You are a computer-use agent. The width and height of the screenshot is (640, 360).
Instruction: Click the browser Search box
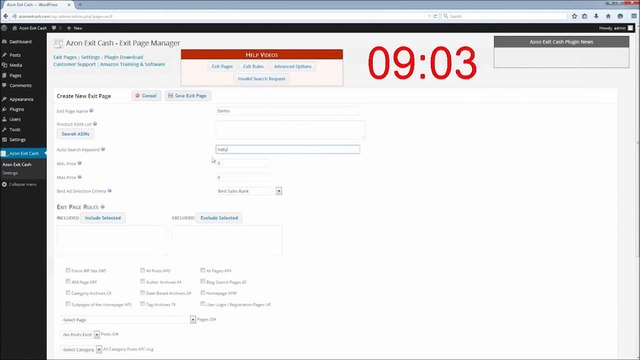505,16
